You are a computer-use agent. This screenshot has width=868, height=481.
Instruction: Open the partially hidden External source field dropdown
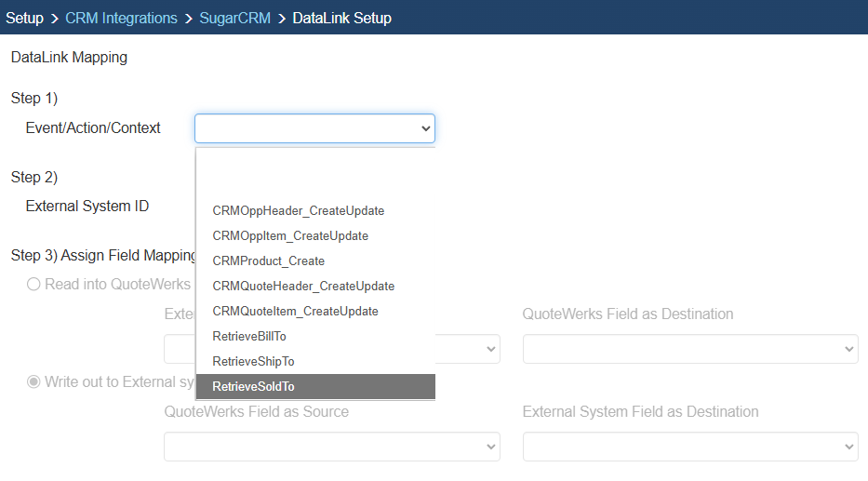click(490, 349)
